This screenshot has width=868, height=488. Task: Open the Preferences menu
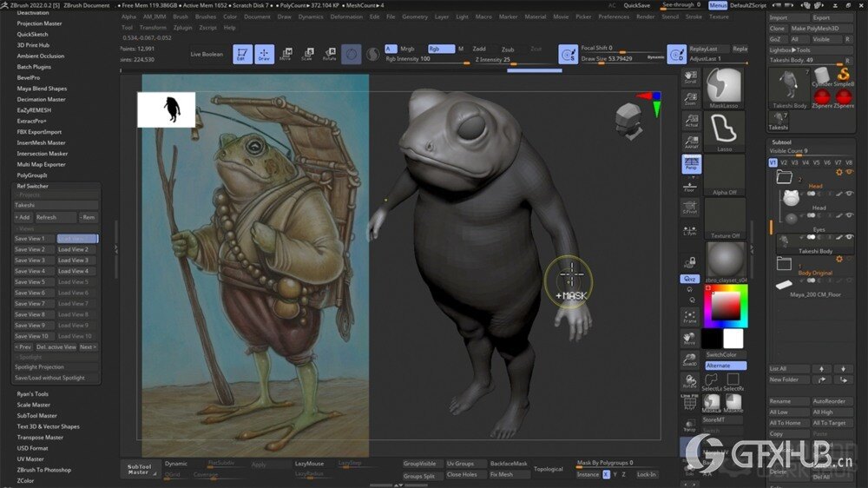tap(614, 16)
